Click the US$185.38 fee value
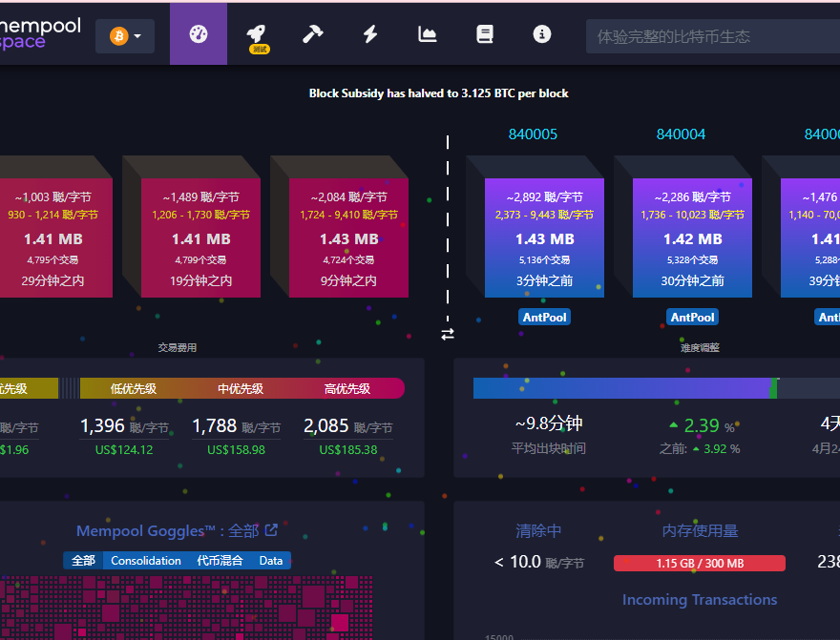 point(348,450)
